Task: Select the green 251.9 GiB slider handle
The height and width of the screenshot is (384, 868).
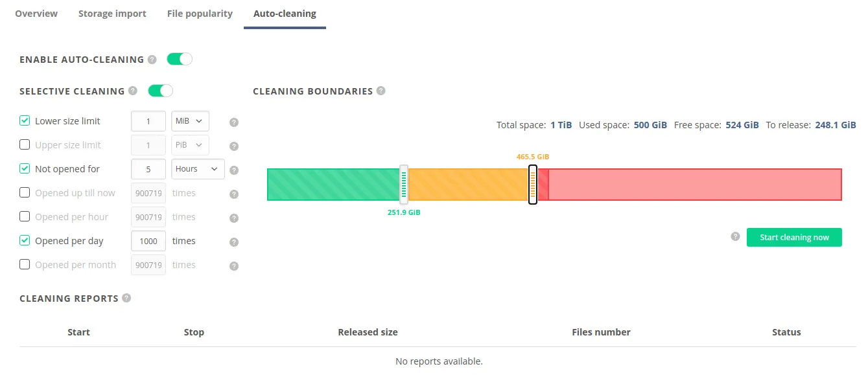Action: 404,185
